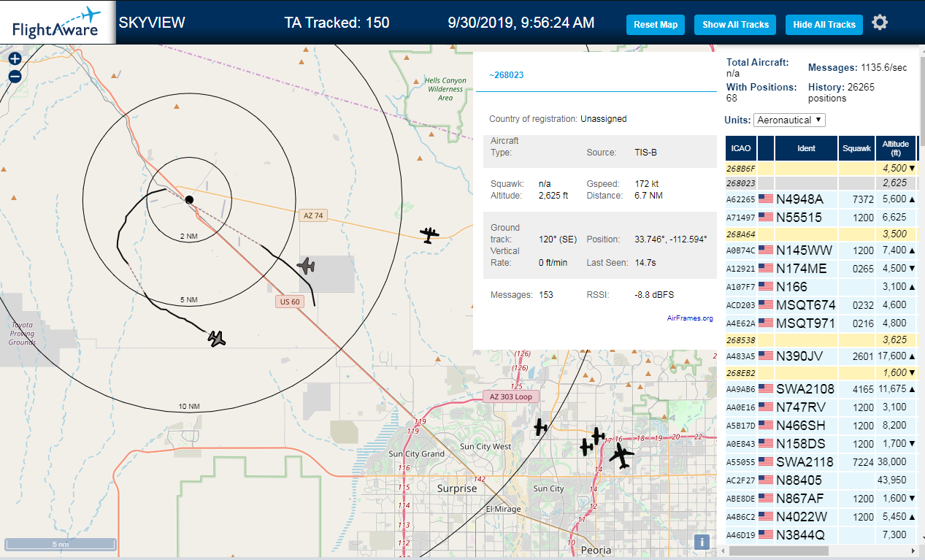This screenshot has height=560, width=925.
Task: Click the SKYVIEW title text
Action: coord(152,23)
